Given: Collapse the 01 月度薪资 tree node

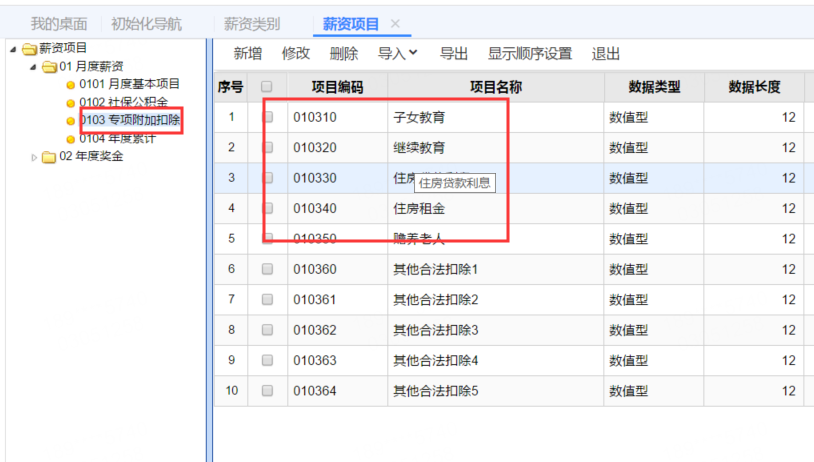Looking at the screenshot, I should [x=33, y=67].
